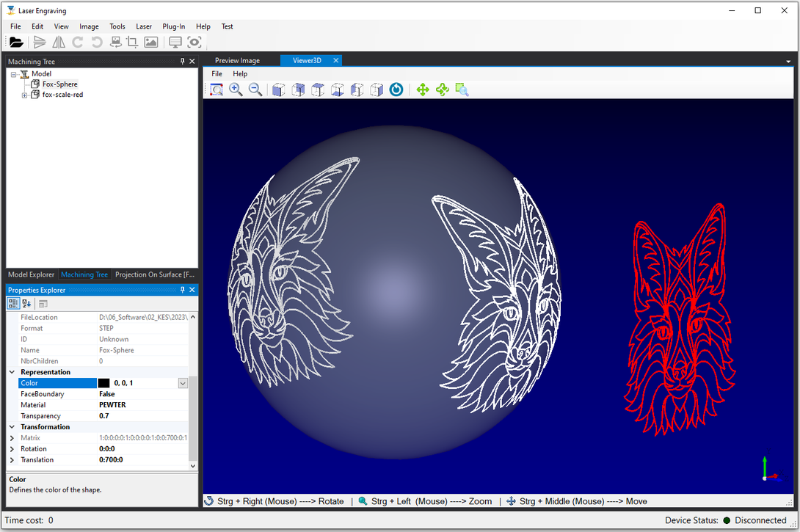The width and height of the screenshot is (800, 532).
Task: Select the green four-arrow pan icon
Action: click(423, 90)
